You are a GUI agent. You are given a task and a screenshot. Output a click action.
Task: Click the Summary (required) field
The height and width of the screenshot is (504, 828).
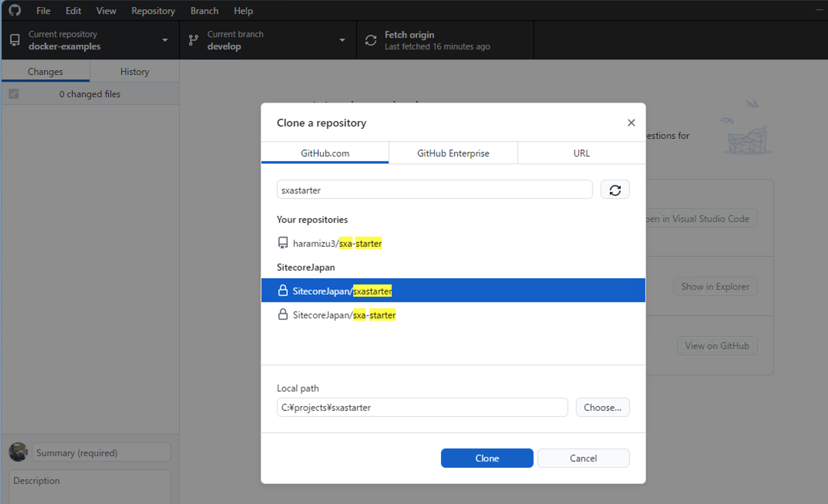point(101,452)
